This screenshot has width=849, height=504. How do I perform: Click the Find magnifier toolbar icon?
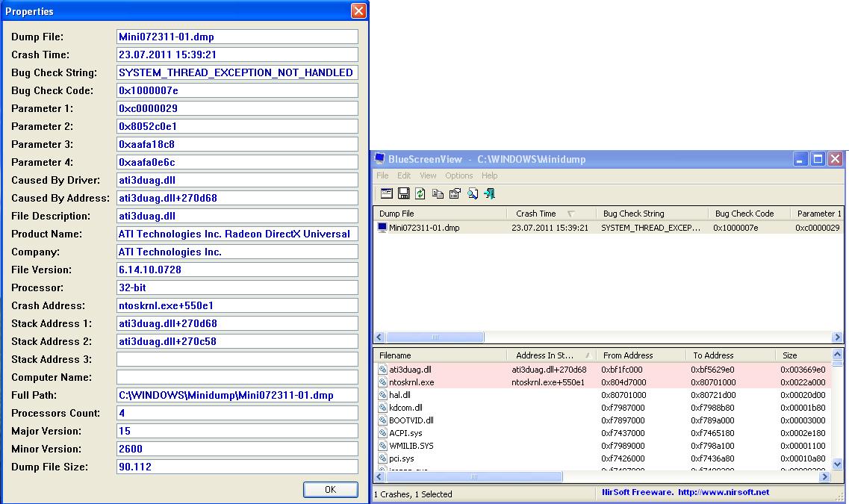(473, 193)
